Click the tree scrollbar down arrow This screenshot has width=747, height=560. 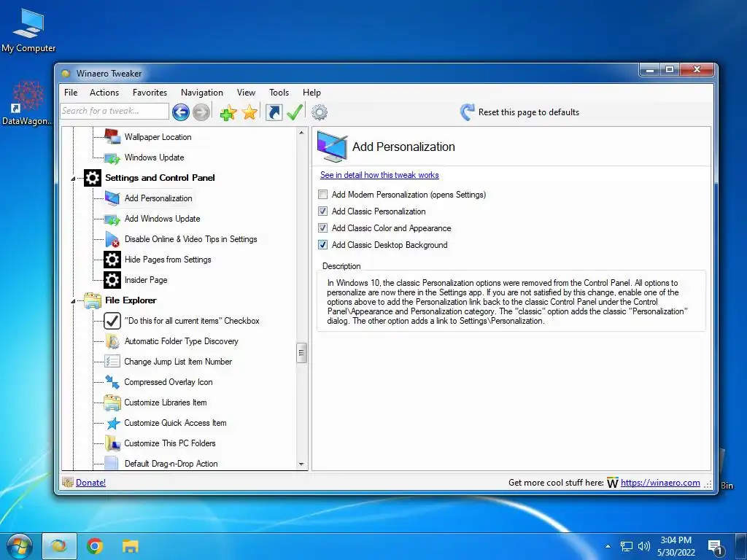pos(301,464)
